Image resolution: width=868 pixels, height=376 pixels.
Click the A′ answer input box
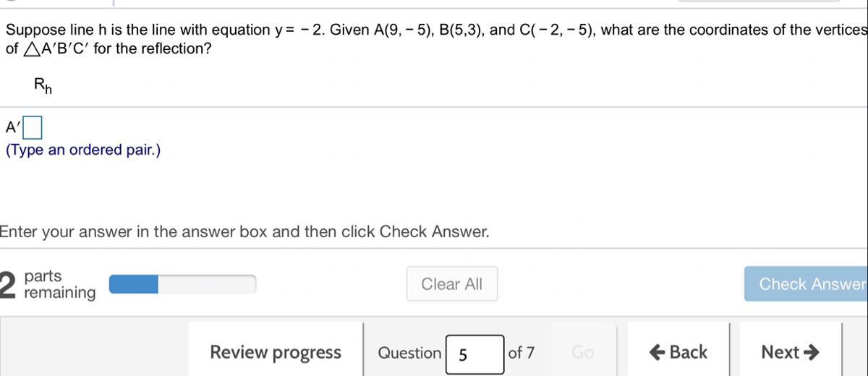pyautogui.click(x=33, y=129)
